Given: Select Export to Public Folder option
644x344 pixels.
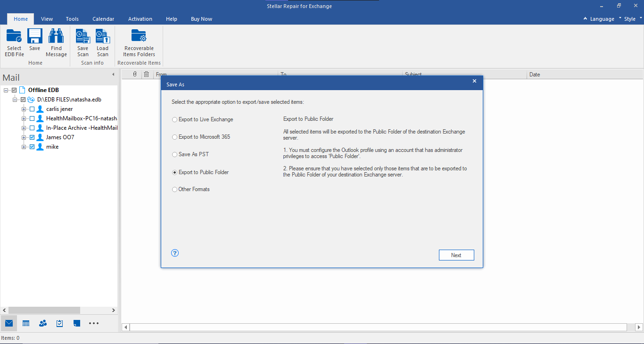Looking at the screenshot, I should click(x=200, y=172).
